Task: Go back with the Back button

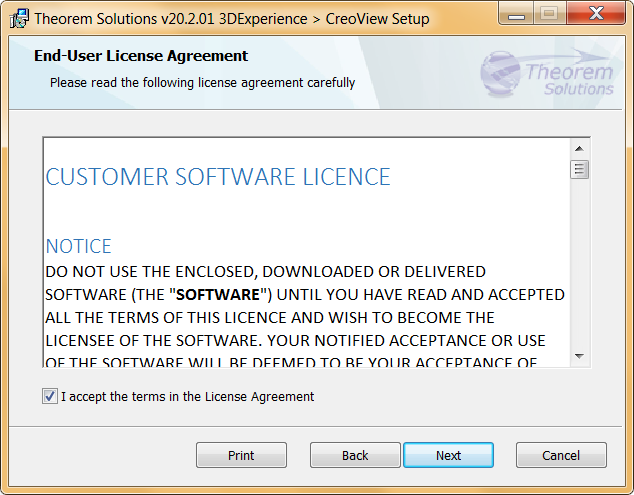Action: 355,455
